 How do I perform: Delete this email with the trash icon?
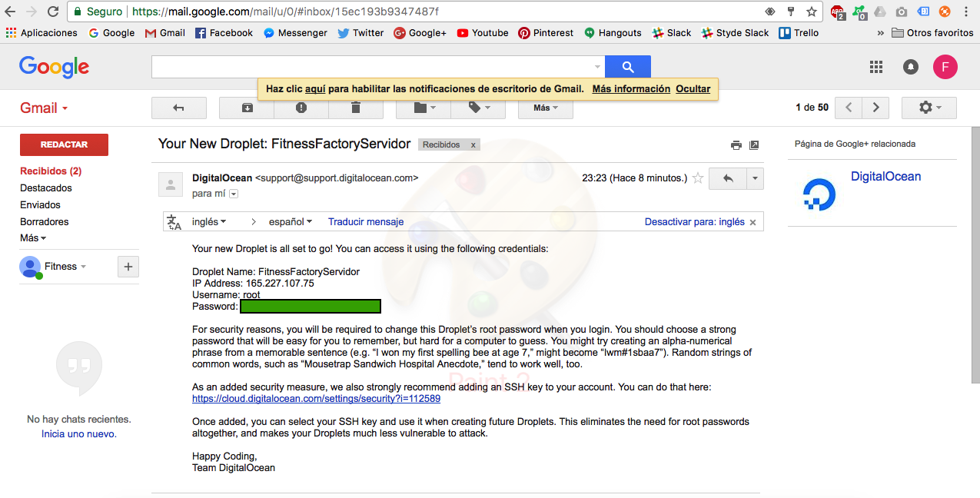pyautogui.click(x=356, y=108)
